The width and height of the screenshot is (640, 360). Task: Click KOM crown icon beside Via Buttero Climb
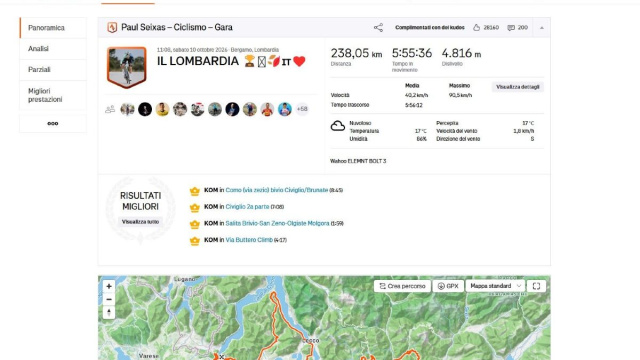click(195, 241)
